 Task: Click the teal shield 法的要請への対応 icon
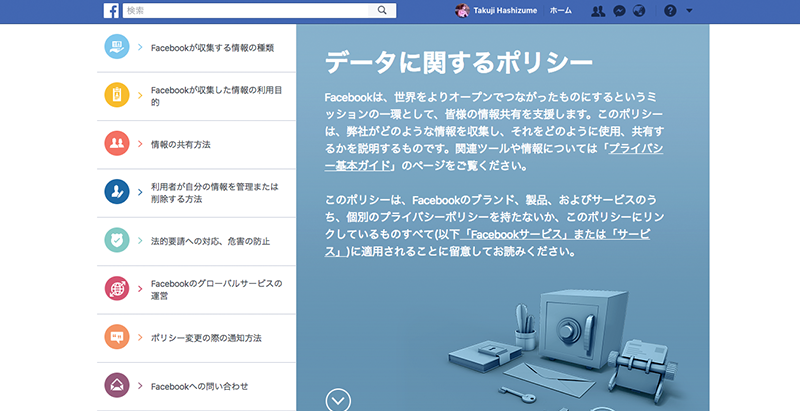point(117,240)
